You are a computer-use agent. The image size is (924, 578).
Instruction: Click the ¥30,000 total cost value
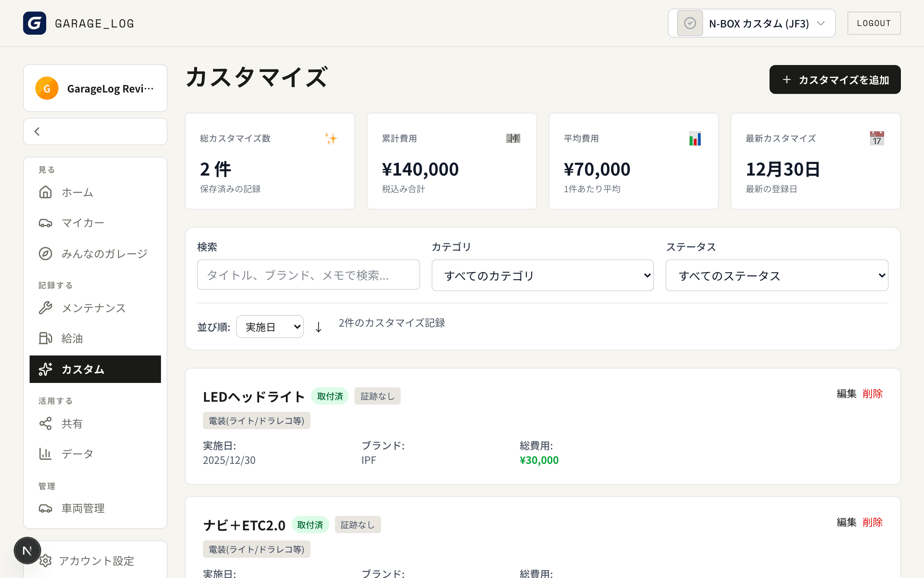539,460
